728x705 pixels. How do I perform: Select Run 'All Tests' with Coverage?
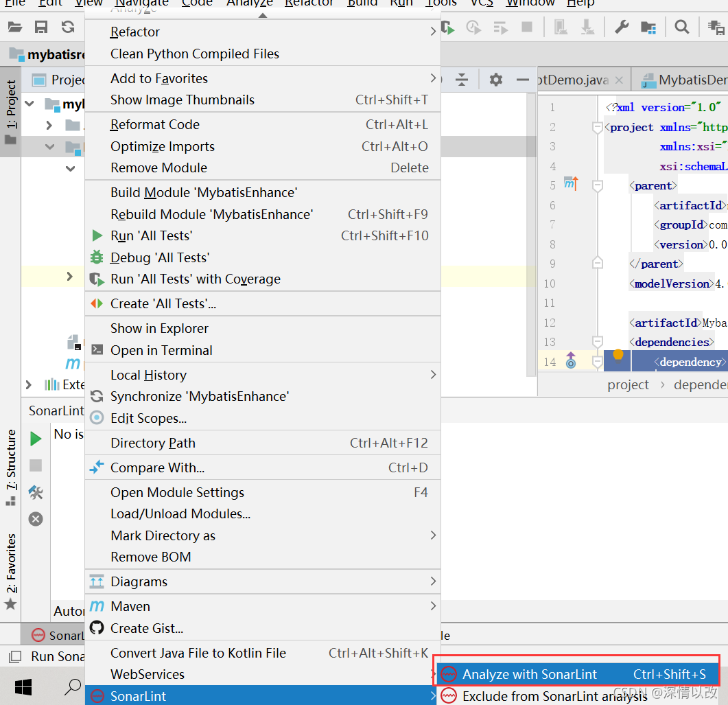pyautogui.click(x=263, y=279)
